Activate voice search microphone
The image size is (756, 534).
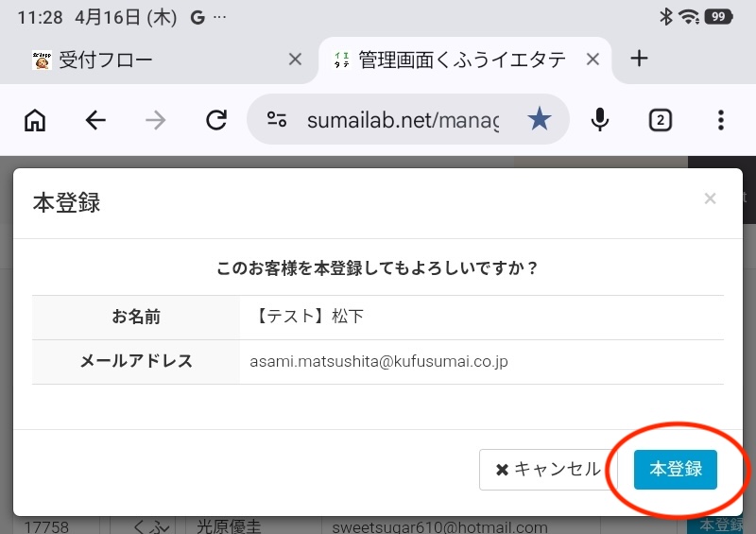(599, 120)
